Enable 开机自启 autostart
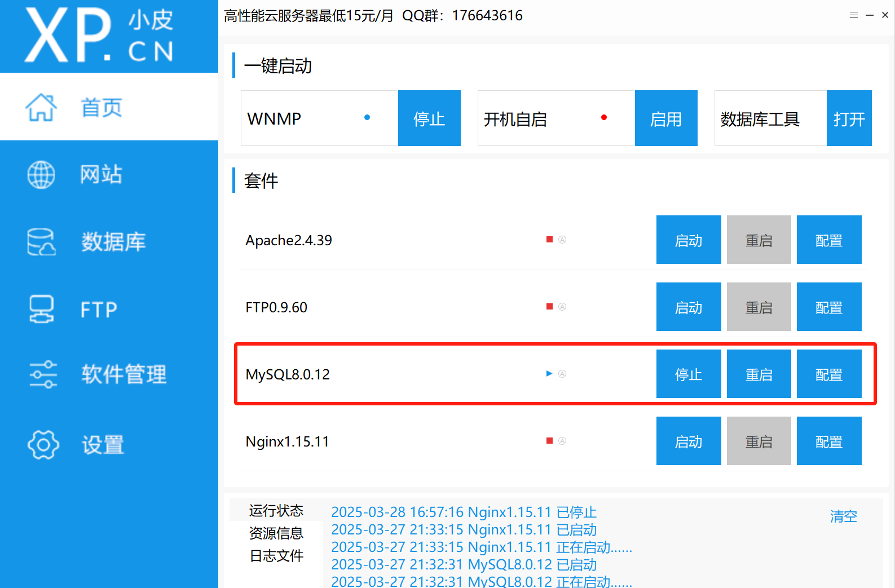This screenshot has height=588, width=895. tap(666, 118)
